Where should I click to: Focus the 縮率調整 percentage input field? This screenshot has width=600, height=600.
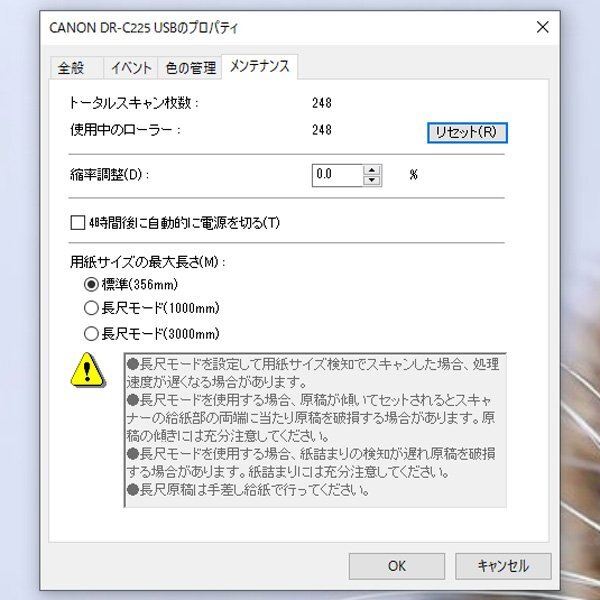coord(337,175)
